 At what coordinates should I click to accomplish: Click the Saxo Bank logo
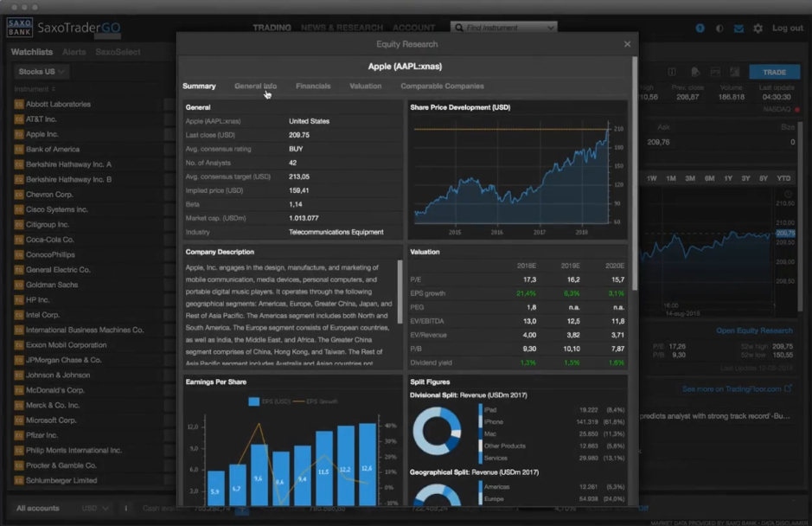pyautogui.click(x=20, y=28)
